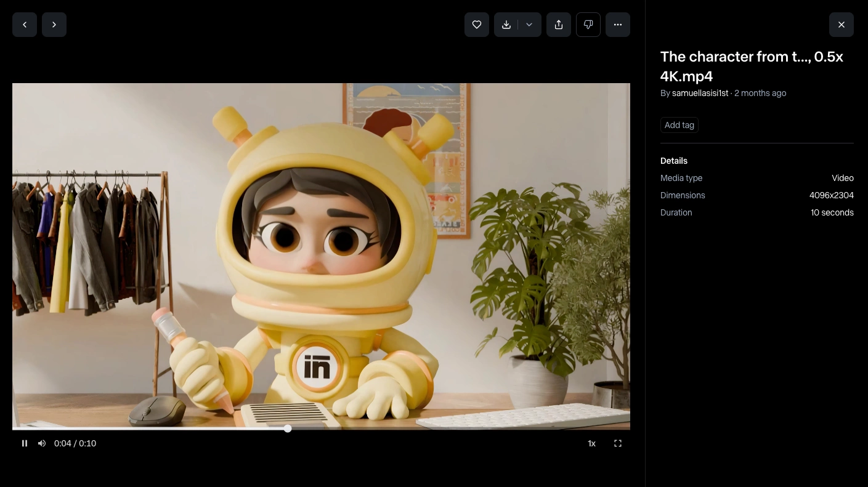Image resolution: width=868 pixels, height=487 pixels.
Task: Open samuellasisi1st author profile link
Action: (700, 93)
